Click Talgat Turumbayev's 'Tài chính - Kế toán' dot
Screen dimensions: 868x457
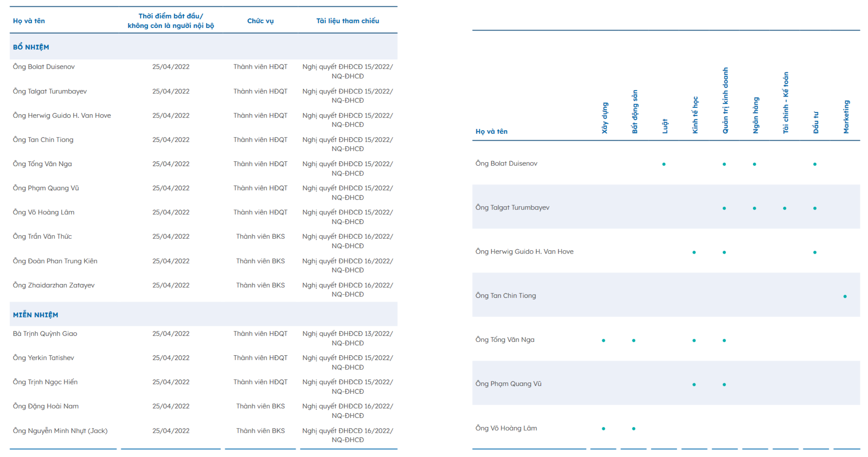pos(784,208)
